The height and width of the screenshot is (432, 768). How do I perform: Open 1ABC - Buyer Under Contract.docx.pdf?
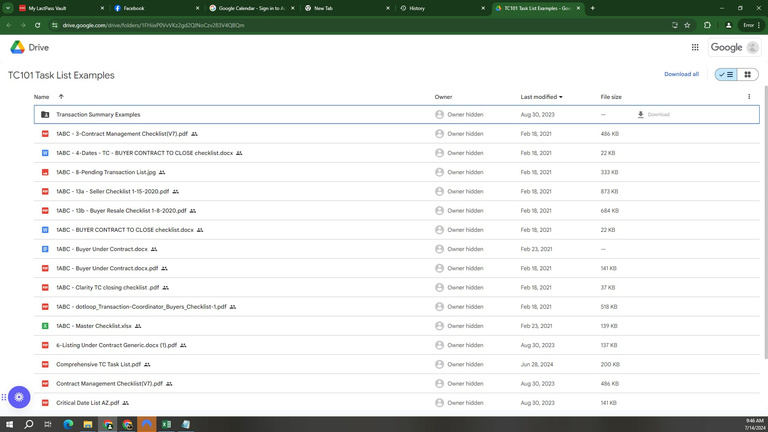click(x=107, y=268)
